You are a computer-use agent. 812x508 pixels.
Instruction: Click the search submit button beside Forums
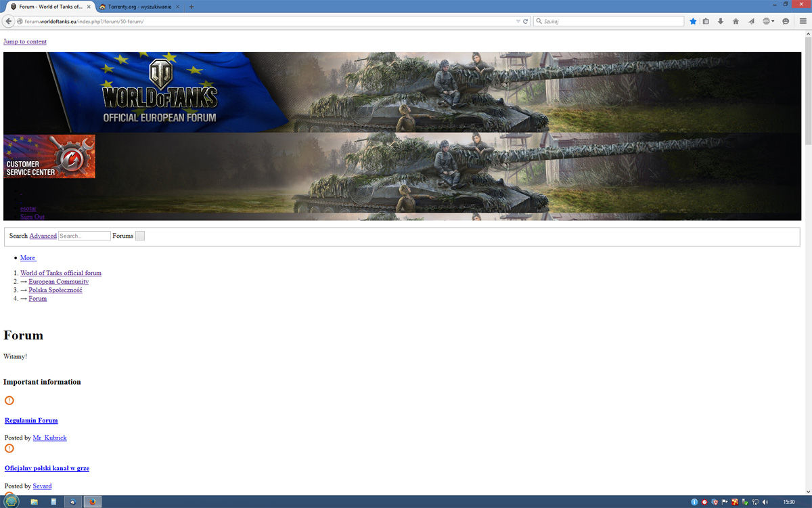[140, 236]
